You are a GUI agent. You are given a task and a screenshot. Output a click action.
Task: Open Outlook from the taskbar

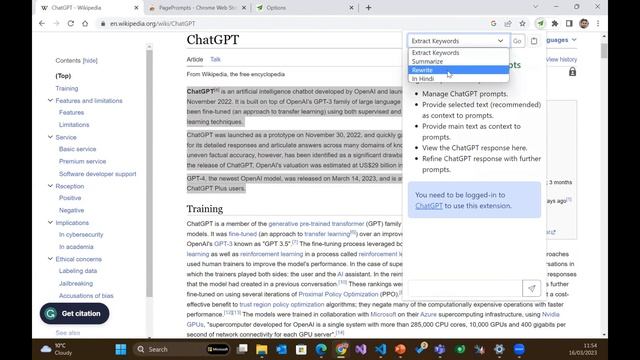click(282, 349)
